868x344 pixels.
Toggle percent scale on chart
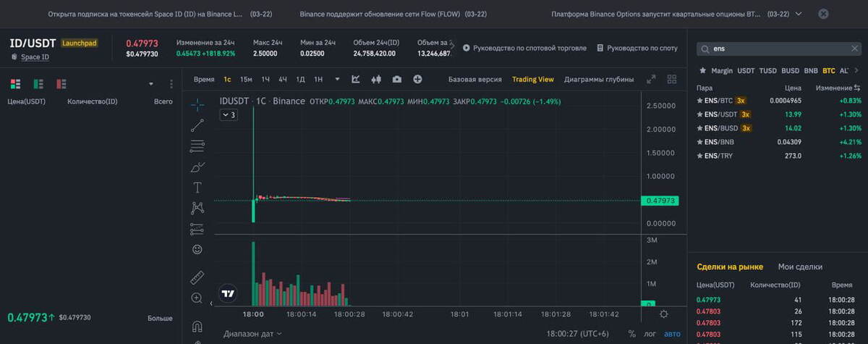click(632, 334)
